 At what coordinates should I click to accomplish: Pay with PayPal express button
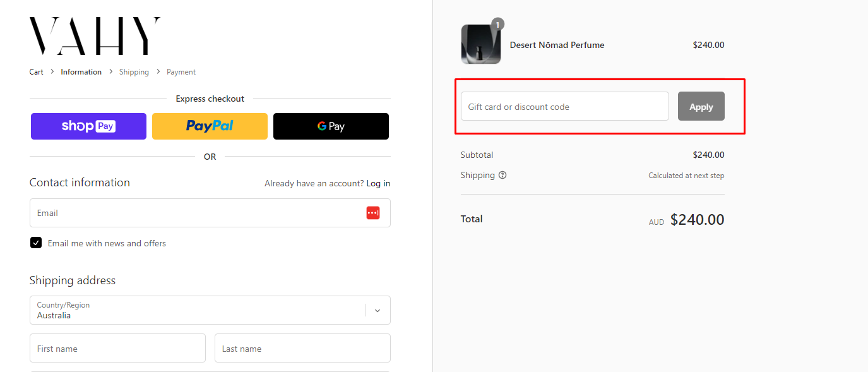pos(210,126)
